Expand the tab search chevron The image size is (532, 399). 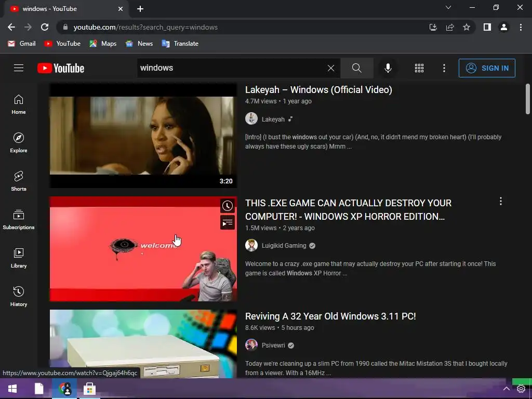[x=448, y=7]
